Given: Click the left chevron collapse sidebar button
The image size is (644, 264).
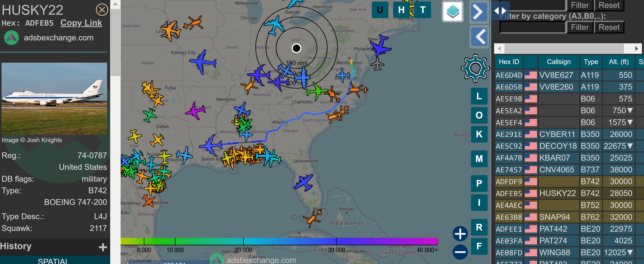Looking at the screenshot, I should pos(479,37).
